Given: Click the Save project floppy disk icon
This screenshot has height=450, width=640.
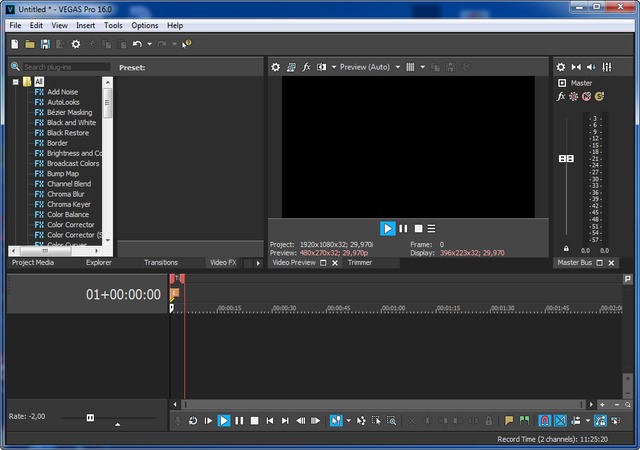Looking at the screenshot, I should coord(45,44).
